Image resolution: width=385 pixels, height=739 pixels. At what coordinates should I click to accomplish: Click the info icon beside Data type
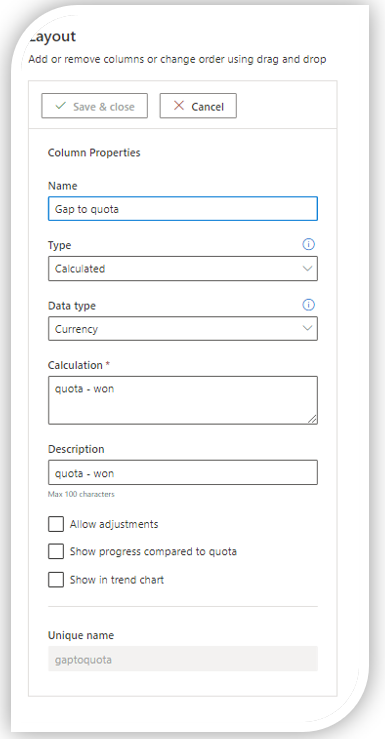click(x=308, y=305)
